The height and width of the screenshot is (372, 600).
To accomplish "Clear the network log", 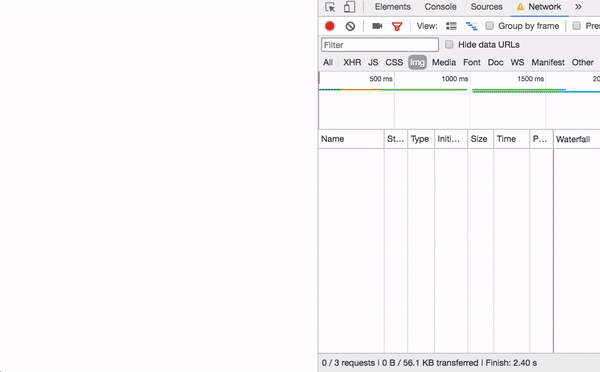I will click(x=350, y=26).
